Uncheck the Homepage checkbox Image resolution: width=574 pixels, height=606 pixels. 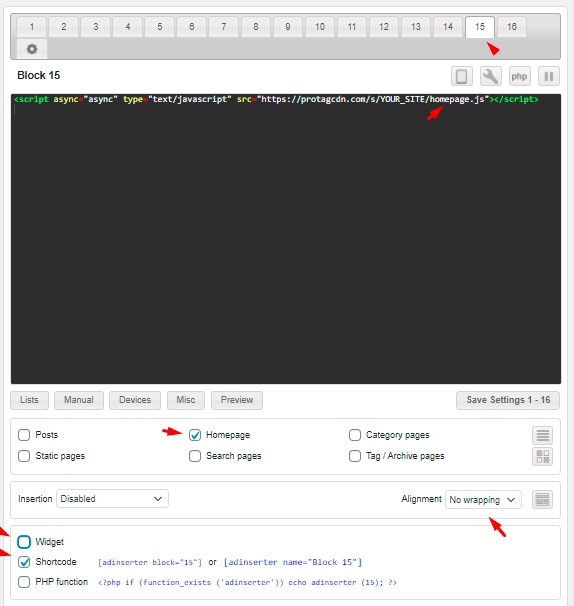(x=195, y=435)
